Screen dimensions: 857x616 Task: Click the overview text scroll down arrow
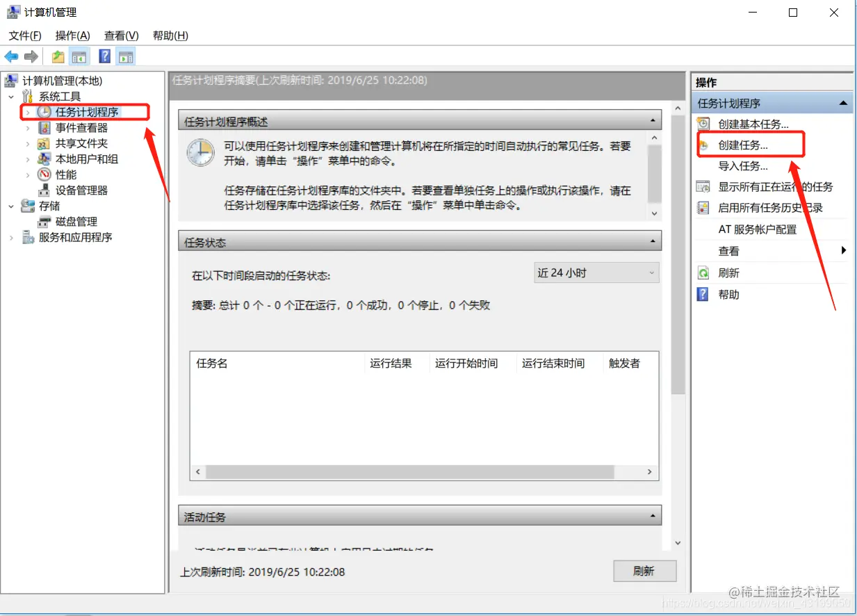[654, 213]
